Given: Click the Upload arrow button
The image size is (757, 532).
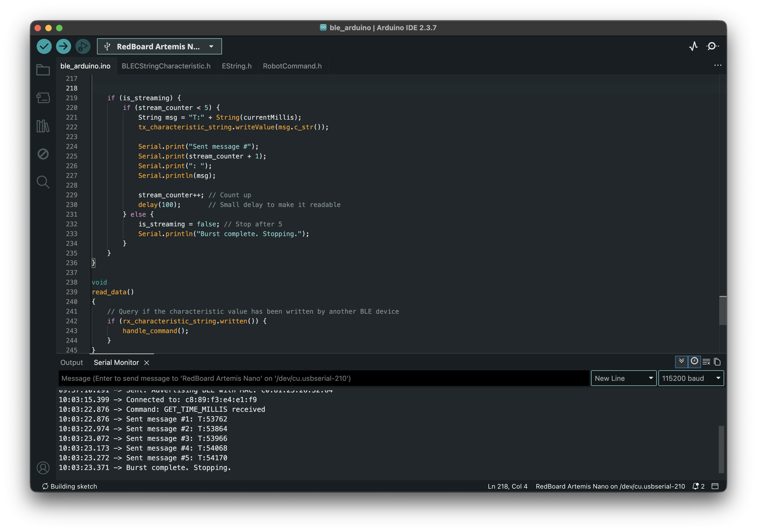Looking at the screenshot, I should coord(63,47).
